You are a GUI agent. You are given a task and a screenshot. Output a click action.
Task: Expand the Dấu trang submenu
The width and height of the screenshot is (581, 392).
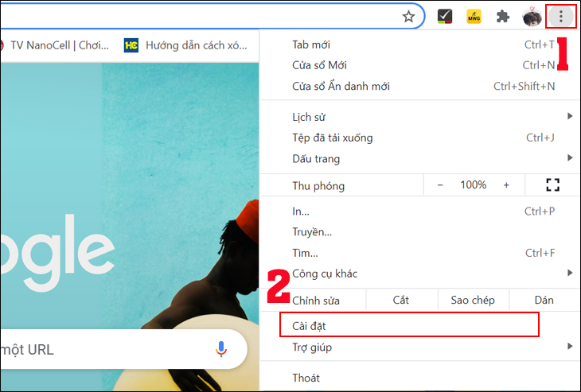(420, 158)
